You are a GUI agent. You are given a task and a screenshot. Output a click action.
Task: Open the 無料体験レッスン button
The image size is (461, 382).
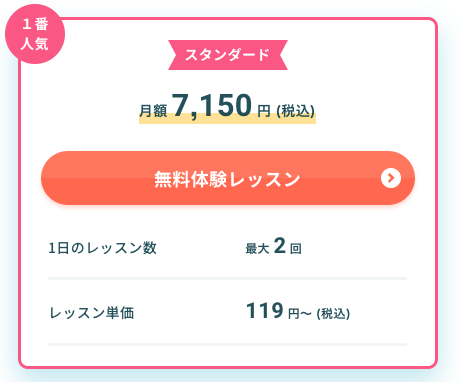[x=228, y=178]
